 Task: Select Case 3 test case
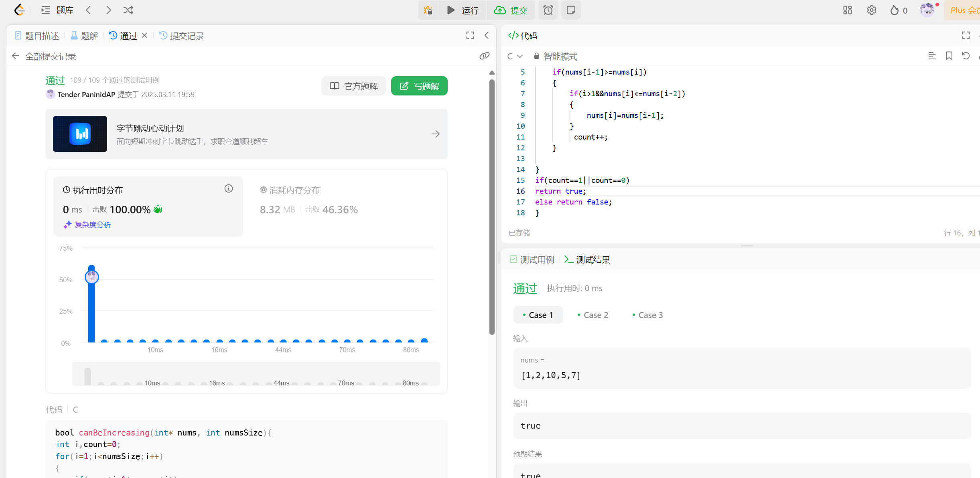(647, 315)
